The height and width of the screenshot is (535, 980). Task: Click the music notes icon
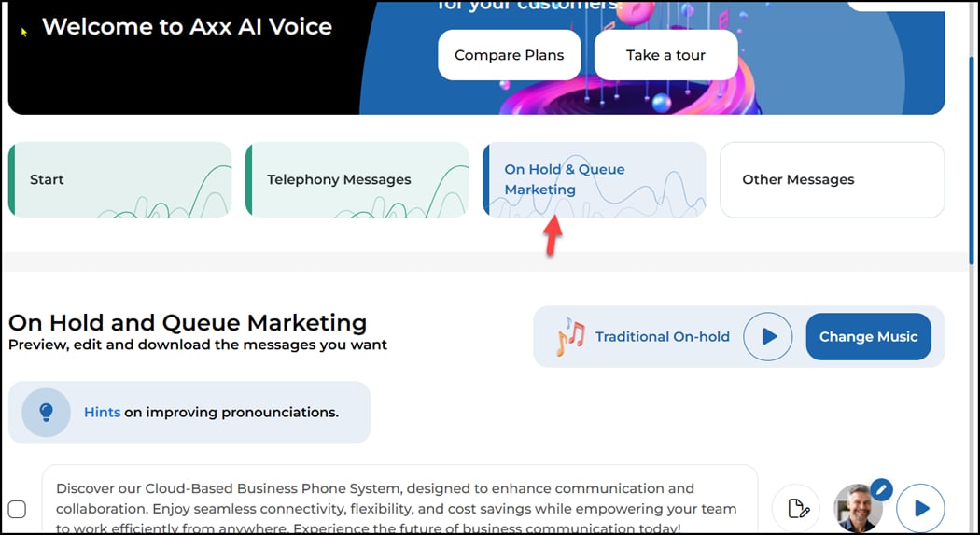(569, 336)
